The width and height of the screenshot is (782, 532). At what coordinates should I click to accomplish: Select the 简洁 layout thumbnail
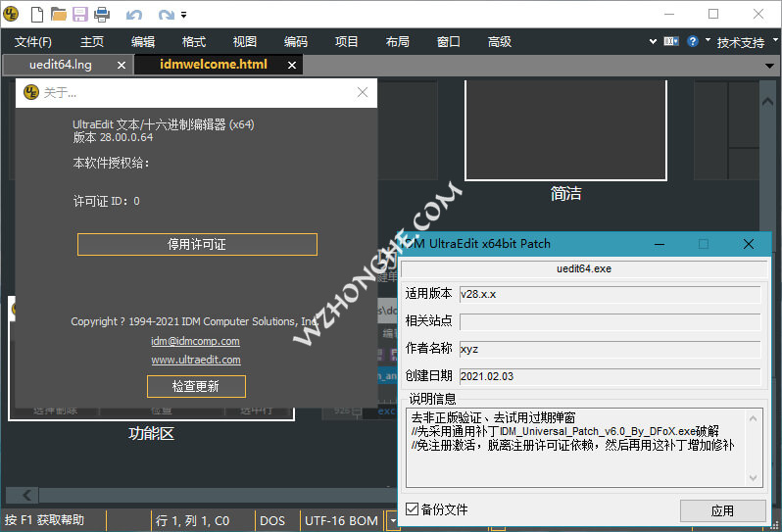coord(565,129)
